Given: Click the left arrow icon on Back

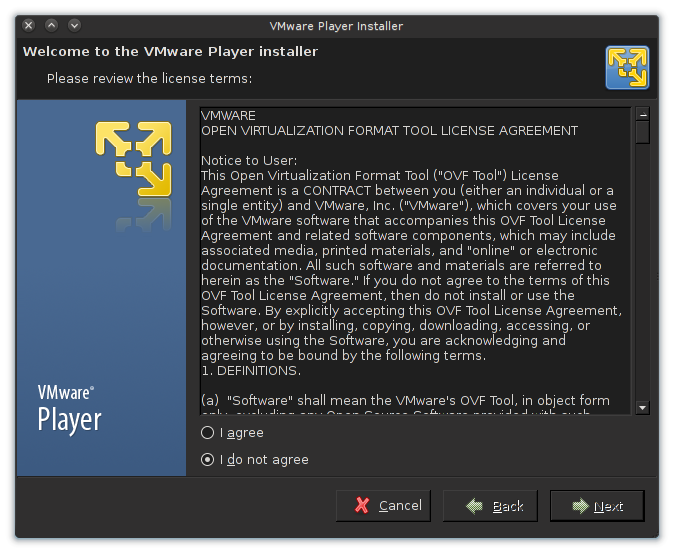Looking at the screenshot, I should [475, 506].
